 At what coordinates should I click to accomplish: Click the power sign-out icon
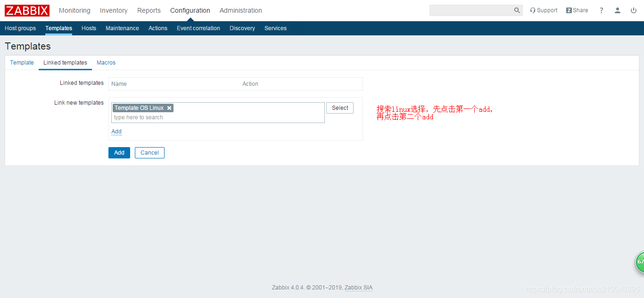pos(634,10)
